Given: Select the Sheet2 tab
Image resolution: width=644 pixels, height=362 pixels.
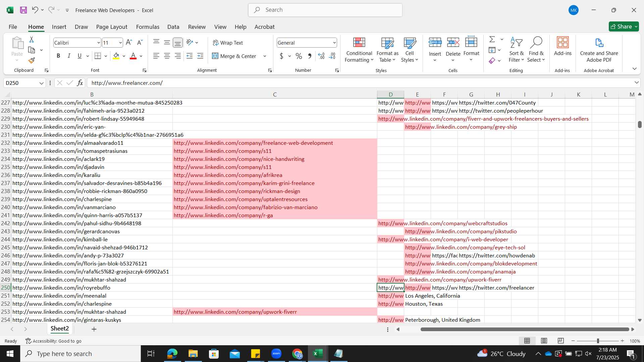Looking at the screenshot, I should (60, 329).
